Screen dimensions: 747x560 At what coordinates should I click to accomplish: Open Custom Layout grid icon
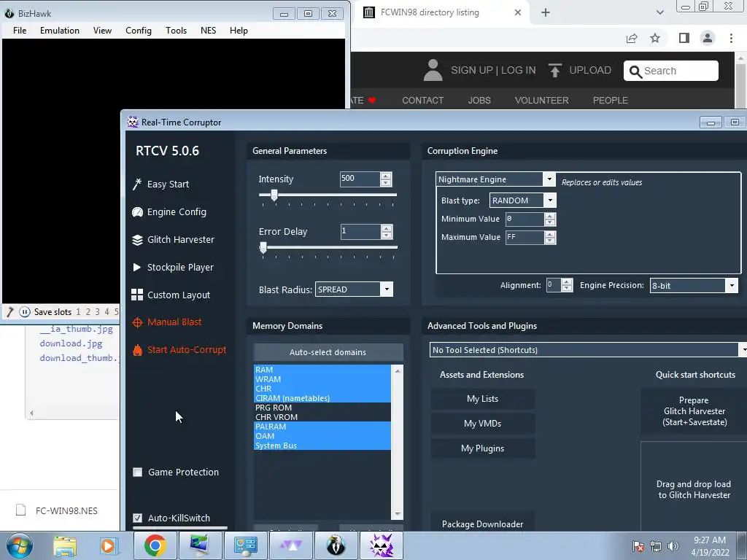137,295
